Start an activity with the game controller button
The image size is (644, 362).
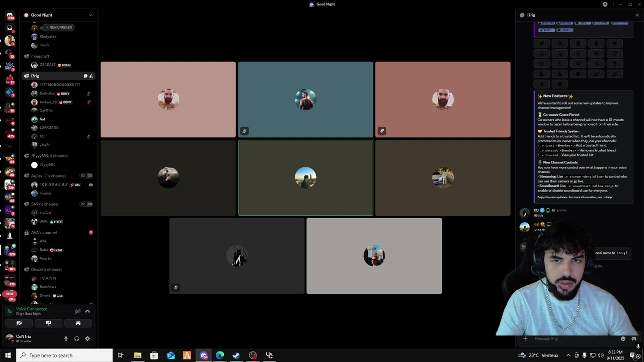[x=78, y=323]
